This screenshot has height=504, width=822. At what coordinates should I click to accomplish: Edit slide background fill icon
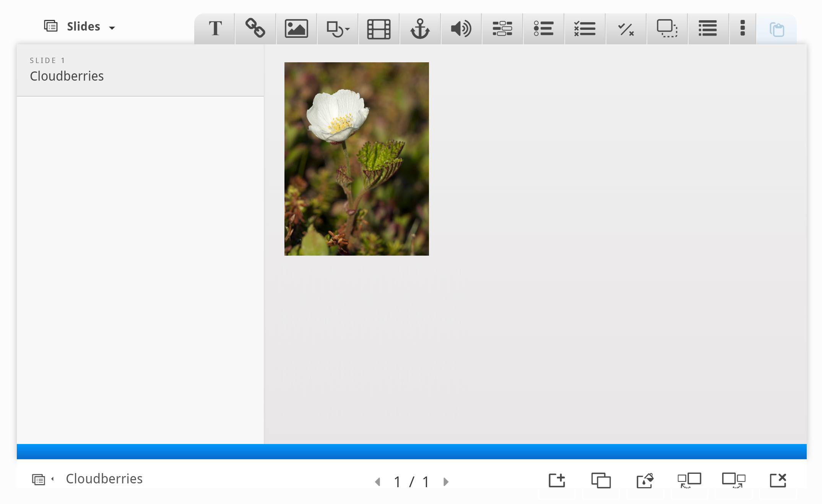point(645,480)
